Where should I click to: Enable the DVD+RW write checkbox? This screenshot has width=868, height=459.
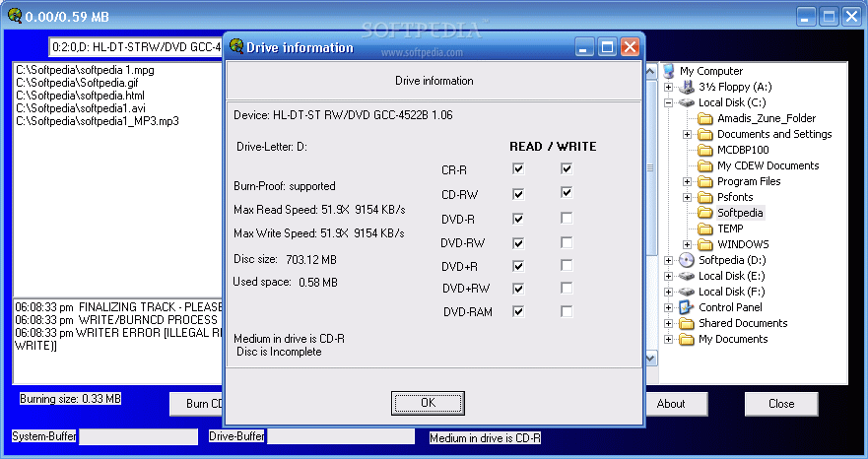(x=567, y=288)
